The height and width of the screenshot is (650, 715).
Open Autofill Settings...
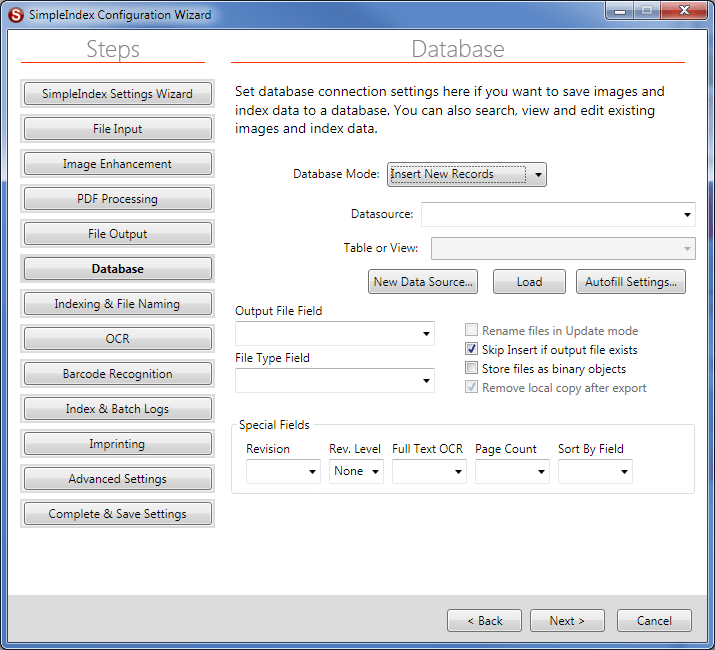[631, 281]
